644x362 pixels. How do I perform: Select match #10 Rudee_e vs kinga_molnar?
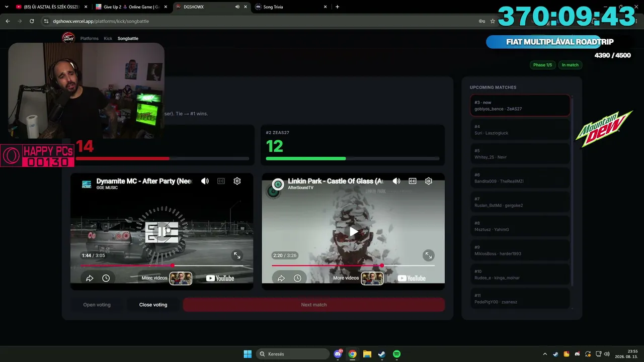coord(520,275)
